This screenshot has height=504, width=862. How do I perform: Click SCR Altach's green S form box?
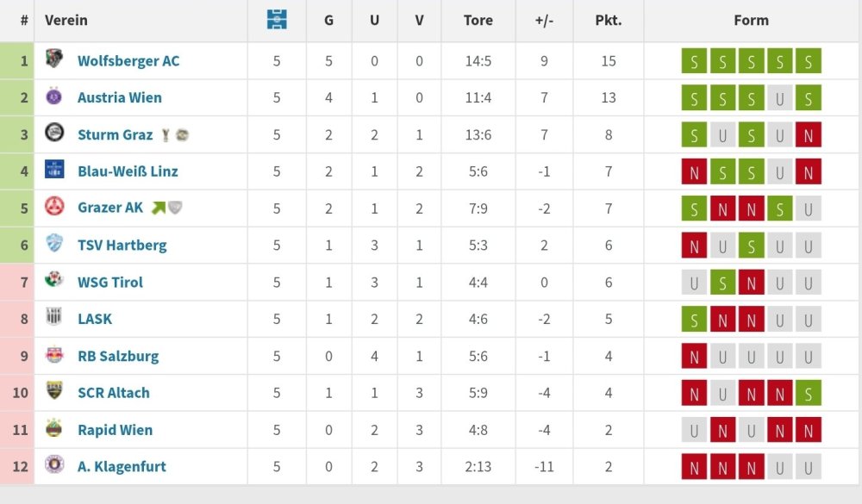[x=809, y=393]
